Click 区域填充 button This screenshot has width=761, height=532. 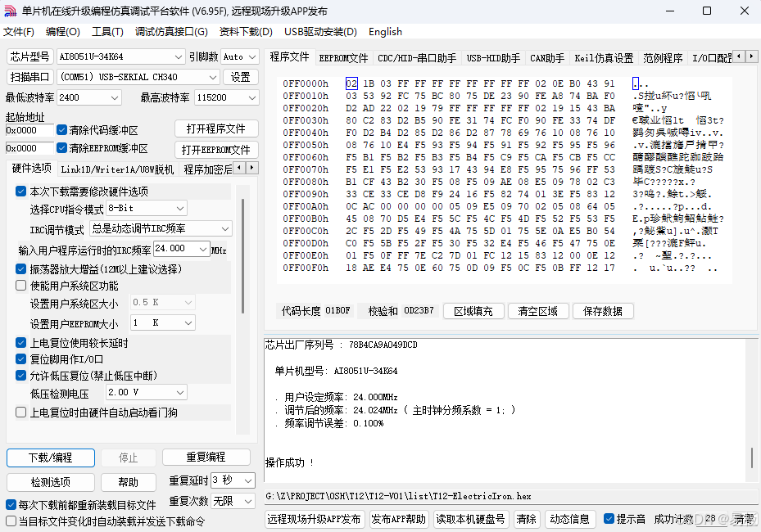pos(473,311)
